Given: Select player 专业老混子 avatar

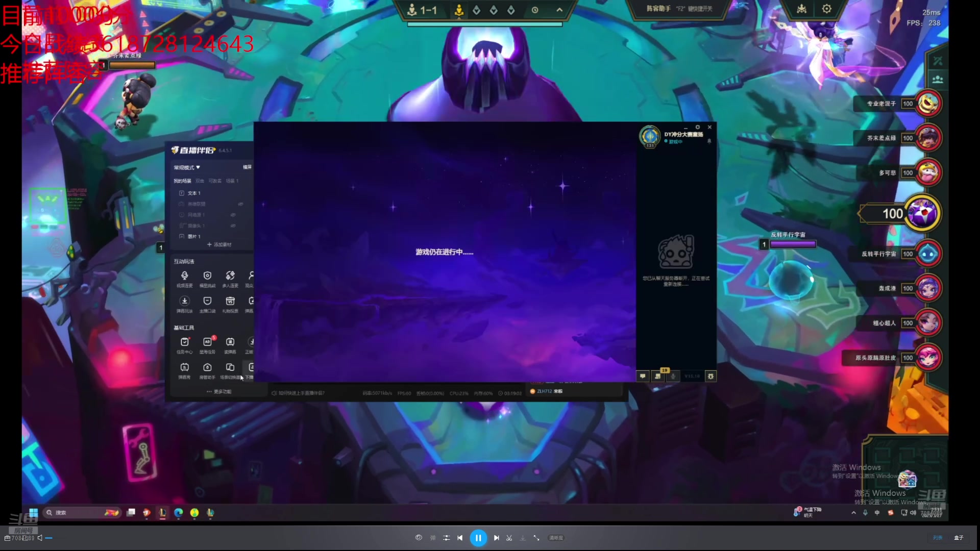Looking at the screenshot, I should pos(928,103).
